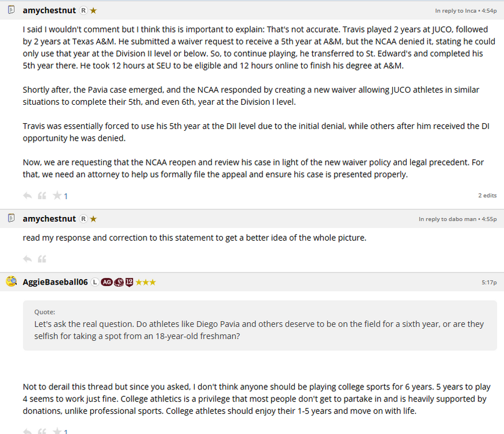Open amychestnut's profile from the first post
Screen dimensions: 504x434
[49, 10]
